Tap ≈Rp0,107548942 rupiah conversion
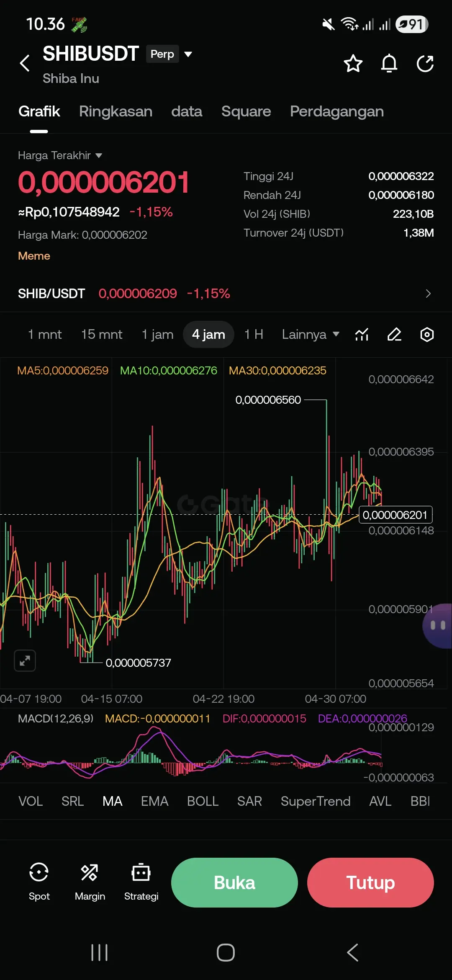452x980 pixels. [69, 212]
